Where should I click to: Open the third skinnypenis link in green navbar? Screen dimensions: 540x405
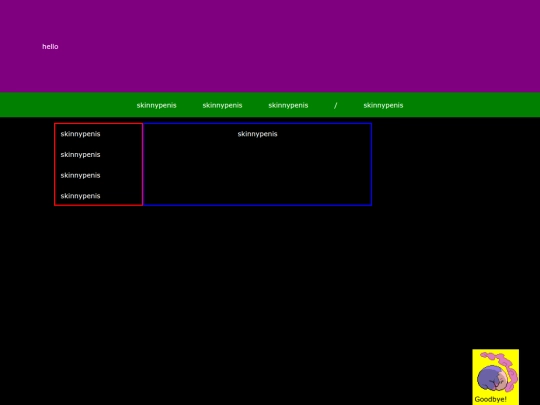288,105
